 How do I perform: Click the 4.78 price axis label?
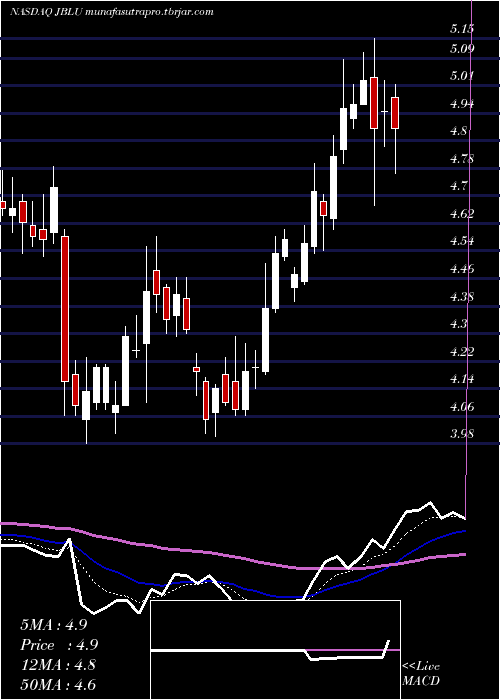462,158
